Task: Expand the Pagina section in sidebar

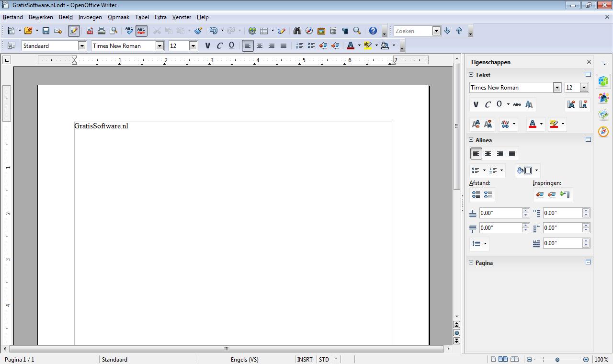Action: [471, 262]
